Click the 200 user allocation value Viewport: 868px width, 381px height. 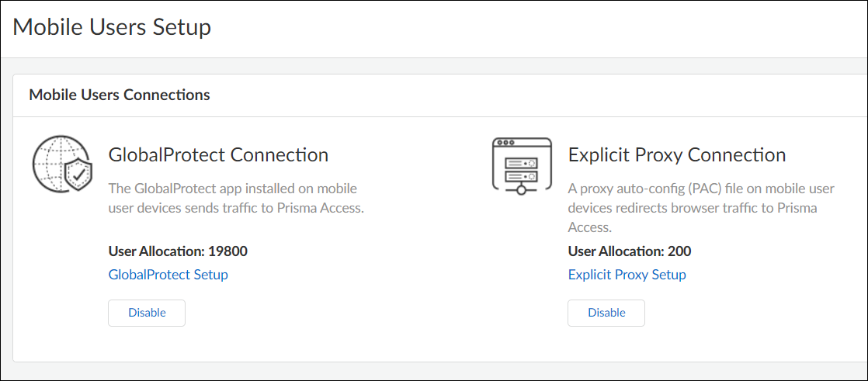[x=679, y=251]
